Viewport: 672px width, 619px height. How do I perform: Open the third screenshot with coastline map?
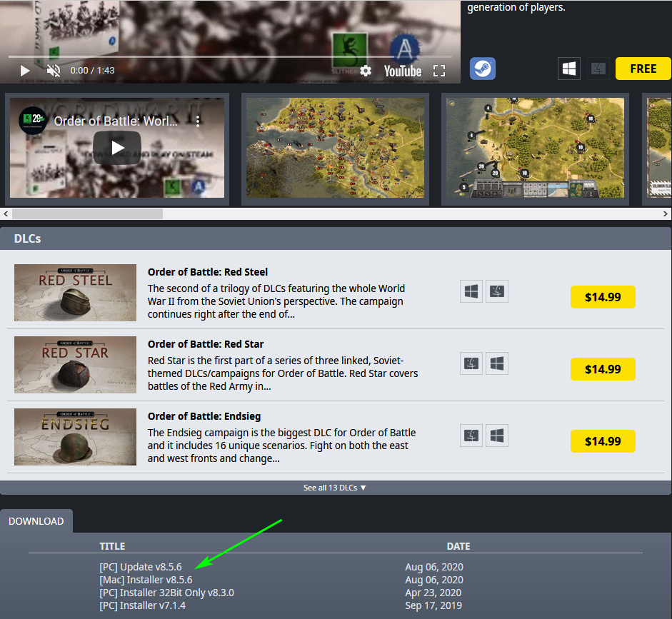pyautogui.click(x=535, y=148)
